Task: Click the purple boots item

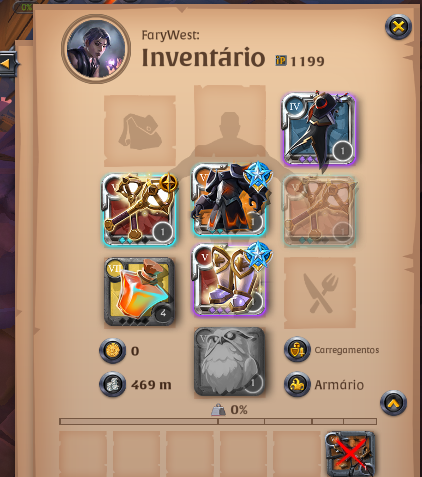Action: (x=230, y=279)
